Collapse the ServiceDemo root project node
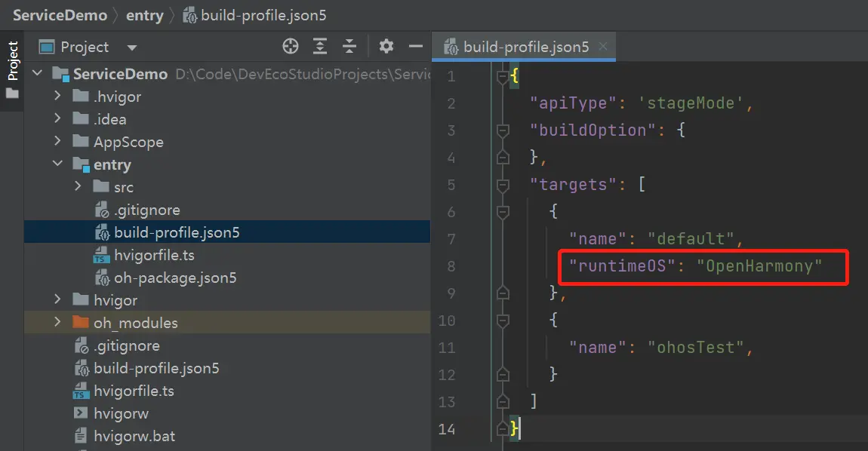This screenshot has width=868, height=451. (x=37, y=72)
